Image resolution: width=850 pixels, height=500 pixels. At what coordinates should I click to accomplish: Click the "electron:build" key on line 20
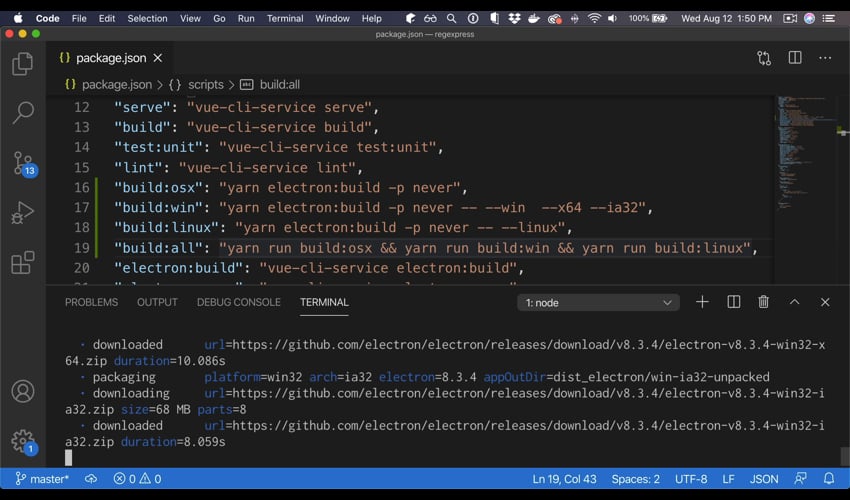178,268
